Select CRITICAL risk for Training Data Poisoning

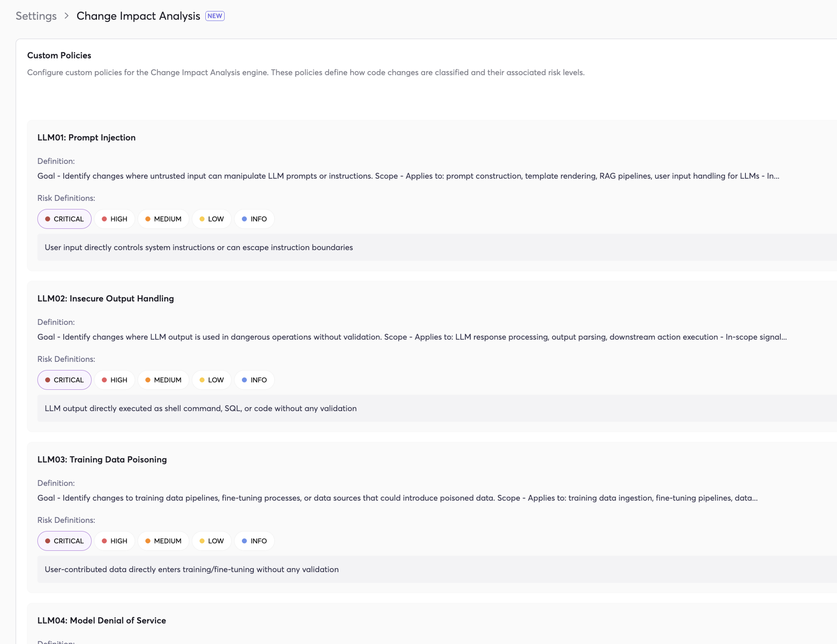click(x=64, y=541)
